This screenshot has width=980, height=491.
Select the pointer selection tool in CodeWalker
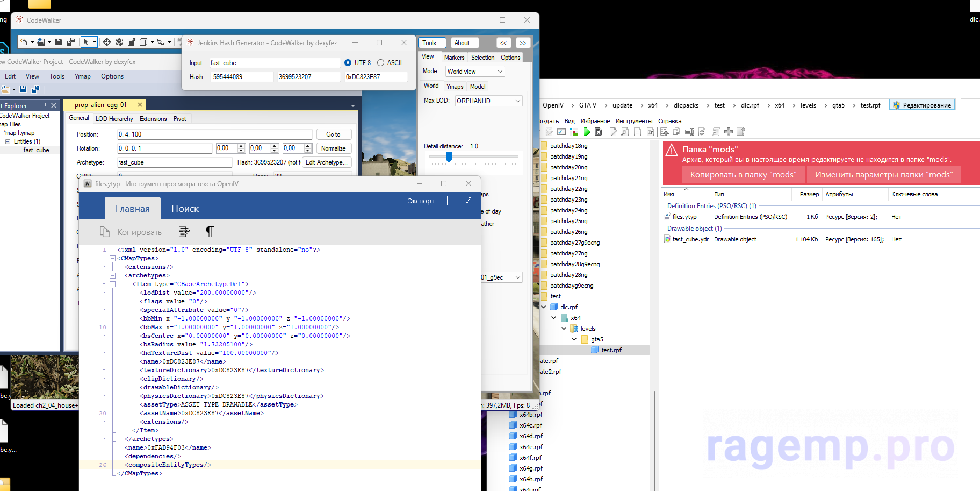pos(86,42)
